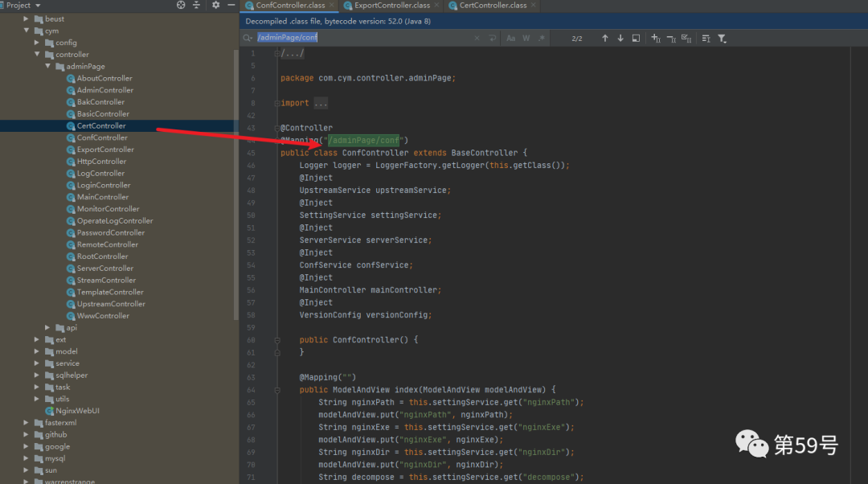This screenshot has width=868, height=484.
Task: Toggle Regex option in find bar
Action: (x=542, y=39)
